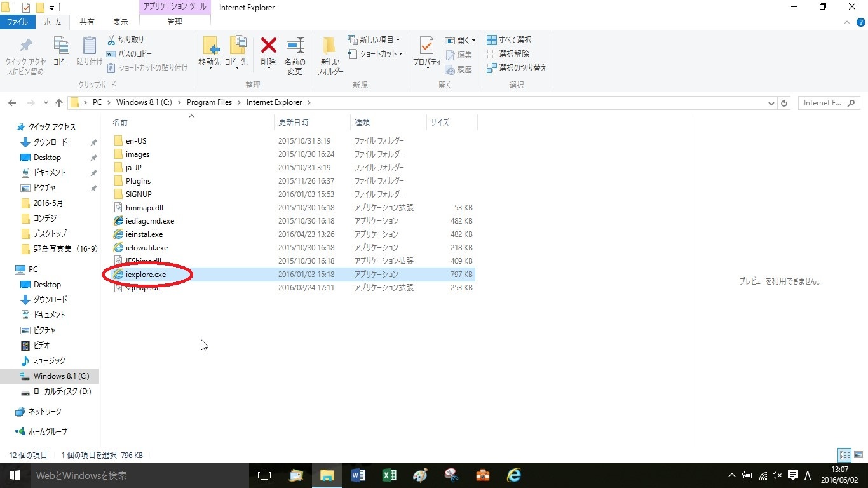This screenshot has width=868, height=488.
Task: Select the ieinstal.exe file
Action: pos(292,234)
